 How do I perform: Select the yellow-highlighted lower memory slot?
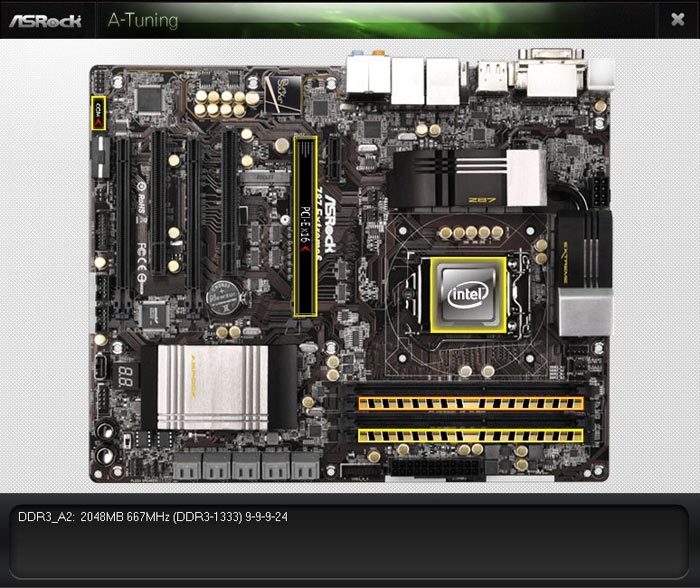(x=471, y=435)
